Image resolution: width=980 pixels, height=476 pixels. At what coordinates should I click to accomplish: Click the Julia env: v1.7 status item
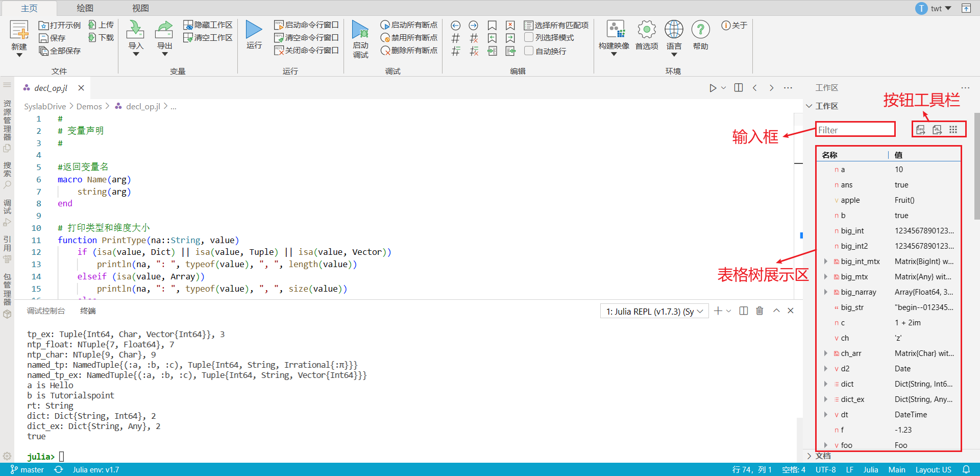pyautogui.click(x=96, y=469)
